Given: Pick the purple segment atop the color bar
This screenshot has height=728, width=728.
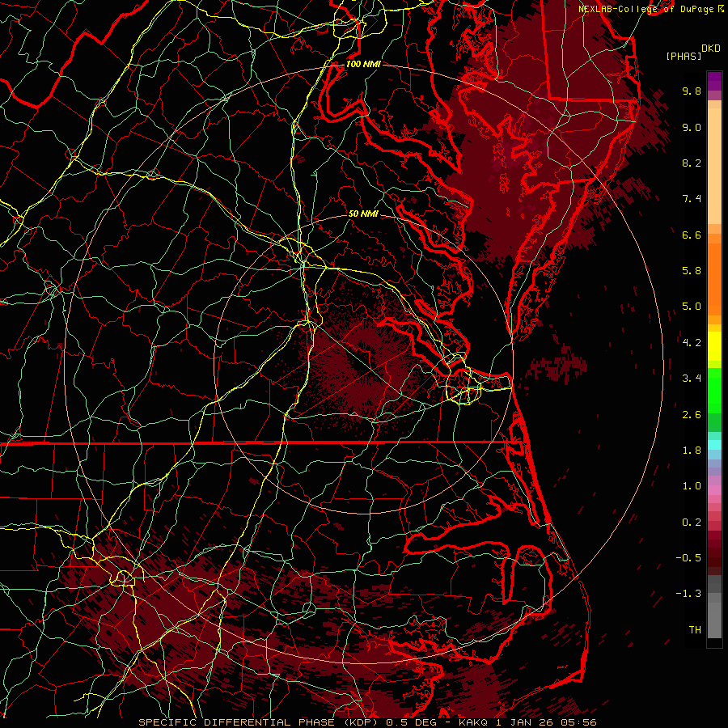Looking at the screenshot, I should point(714,81).
